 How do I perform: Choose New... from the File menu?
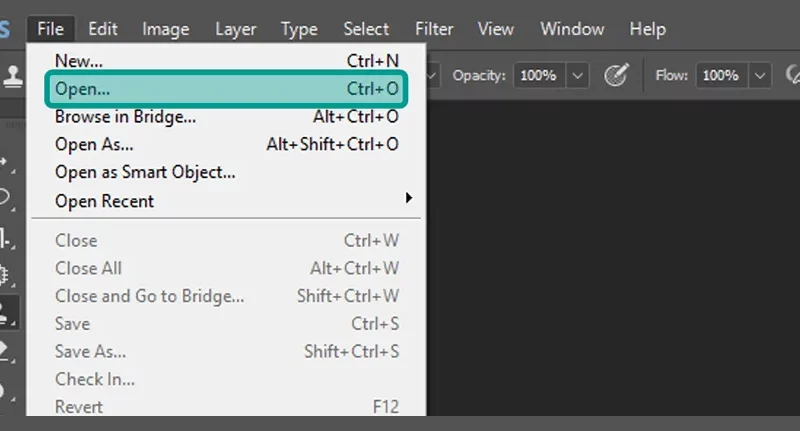(x=227, y=61)
